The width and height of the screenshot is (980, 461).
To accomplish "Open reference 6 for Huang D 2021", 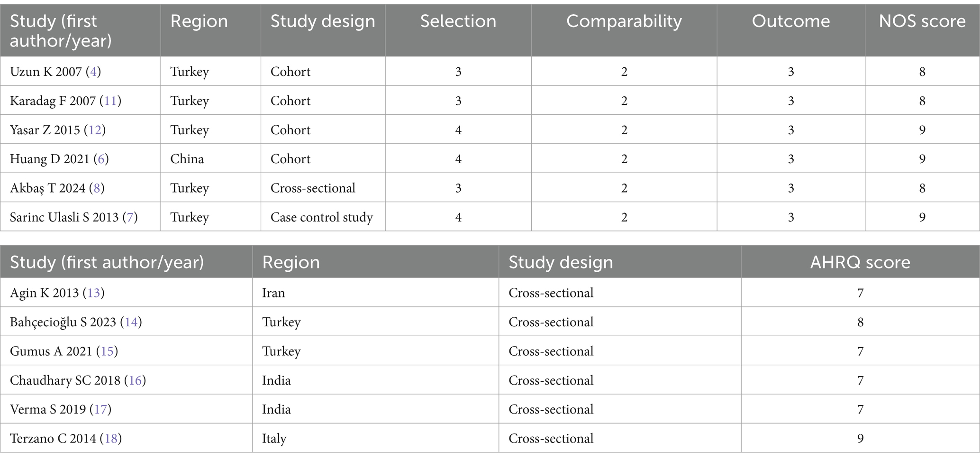I will 101,159.
